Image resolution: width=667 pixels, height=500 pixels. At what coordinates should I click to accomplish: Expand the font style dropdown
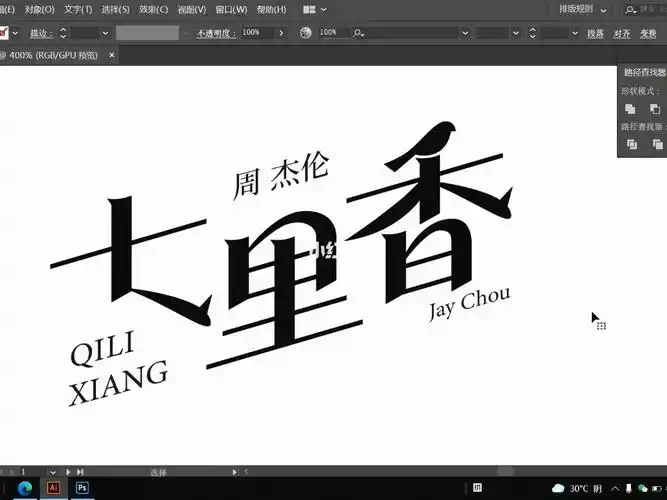[516, 33]
